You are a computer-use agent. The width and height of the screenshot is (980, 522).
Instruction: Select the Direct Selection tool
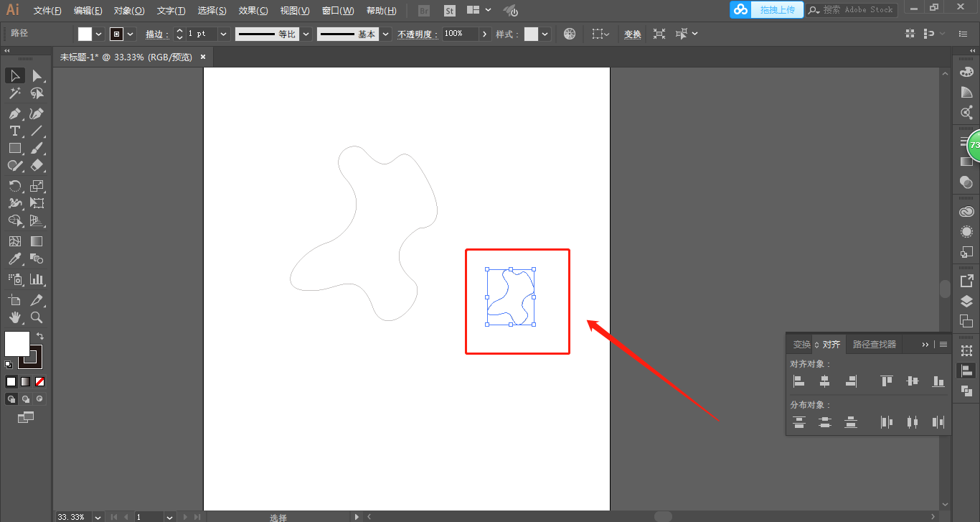click(x=37, y=75)
